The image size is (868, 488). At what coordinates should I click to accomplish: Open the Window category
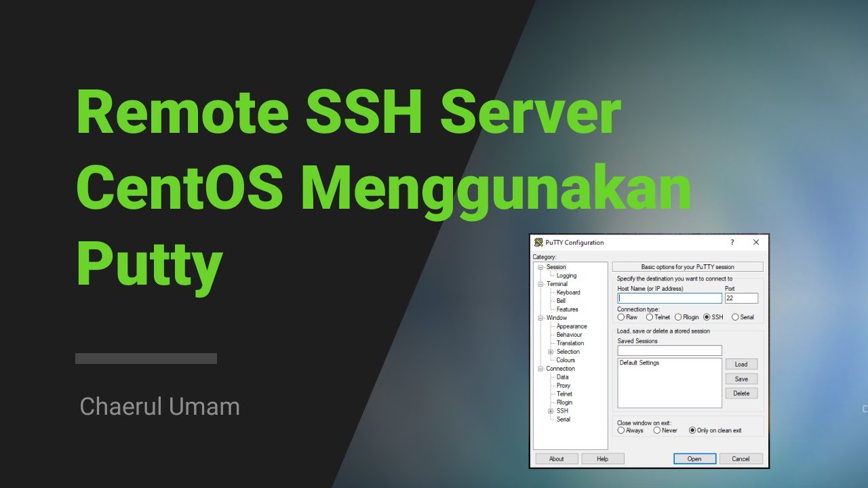(557, 318)
